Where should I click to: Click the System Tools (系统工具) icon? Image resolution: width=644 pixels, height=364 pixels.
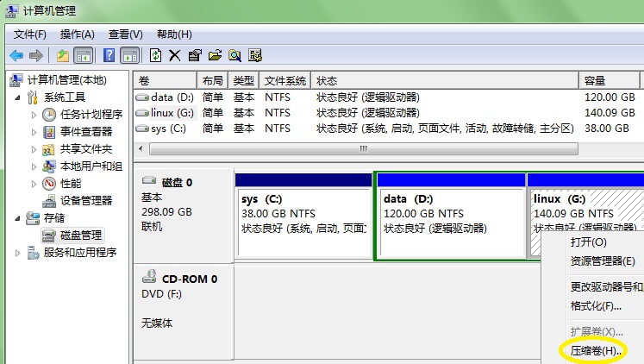click(33, 97)
